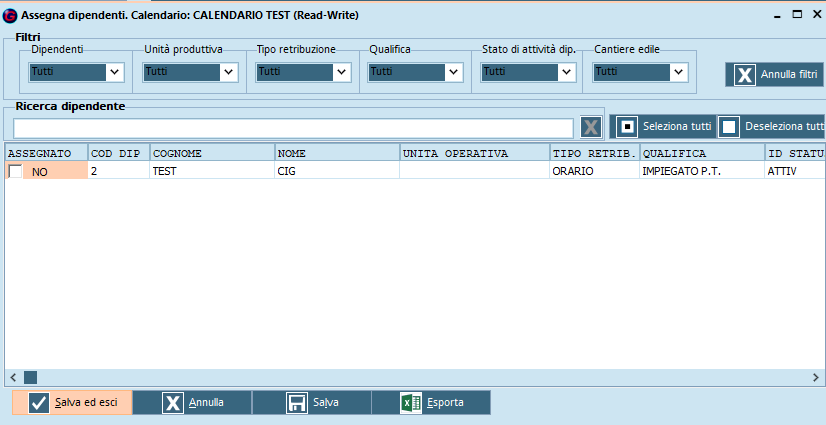Sort by ID STATU column header
The height and width of the screenshot is (425, 826).
(x=795, y=153)
